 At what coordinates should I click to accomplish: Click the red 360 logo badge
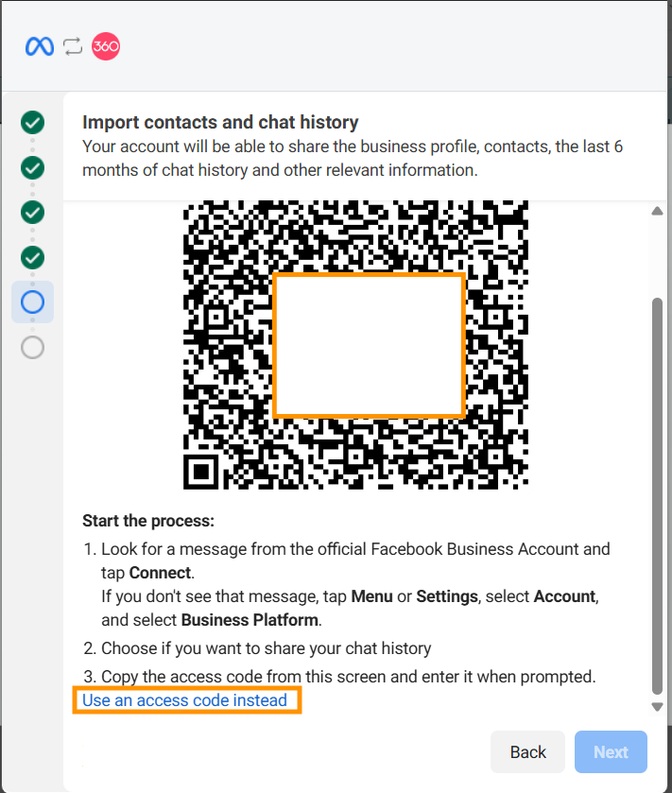coord(106,46)
